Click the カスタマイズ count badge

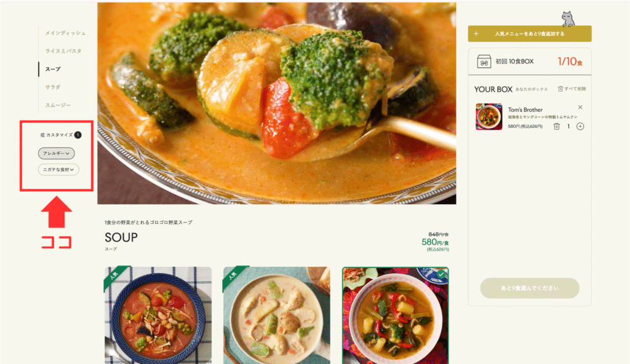(78, 135)
